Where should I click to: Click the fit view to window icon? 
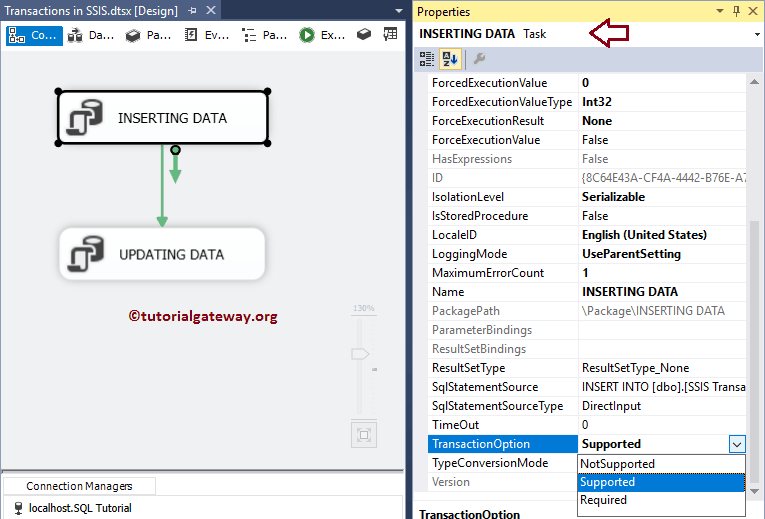364,435
